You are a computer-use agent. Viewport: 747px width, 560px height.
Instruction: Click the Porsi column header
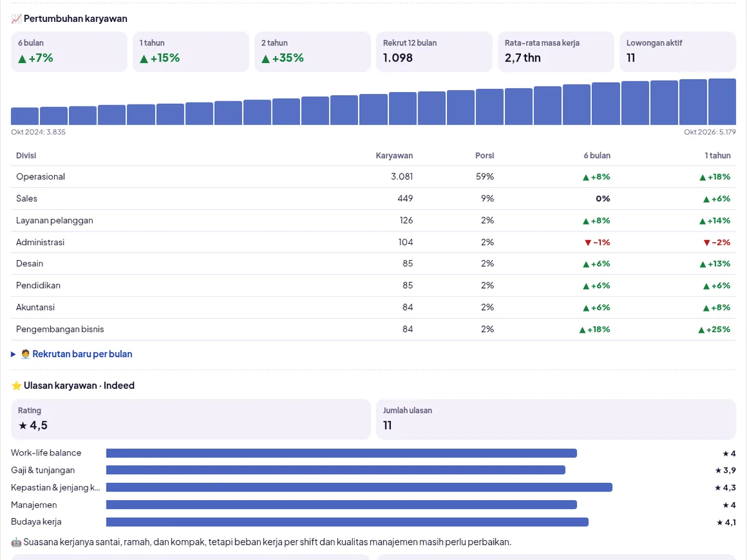coord(485,156)
